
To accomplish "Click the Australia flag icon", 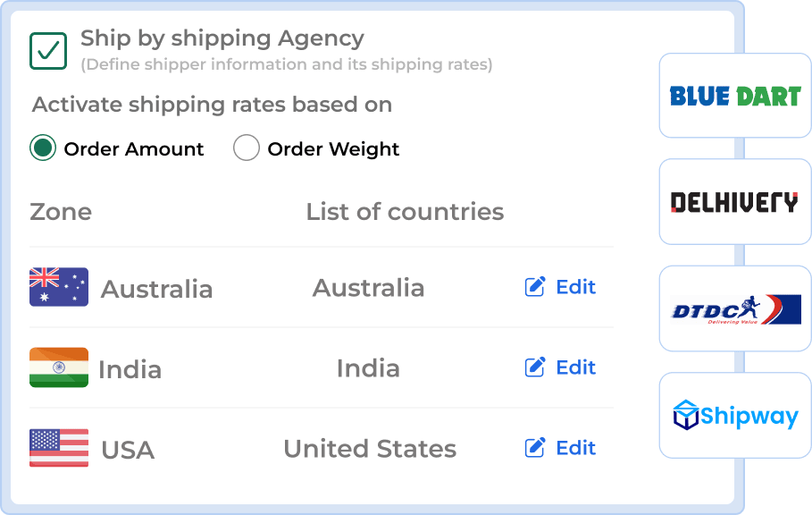I will [58, 288].
